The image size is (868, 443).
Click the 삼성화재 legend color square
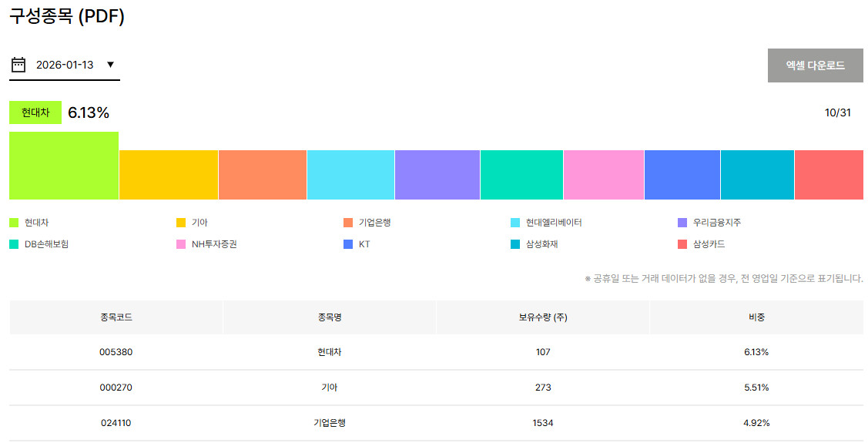(515, 244)
